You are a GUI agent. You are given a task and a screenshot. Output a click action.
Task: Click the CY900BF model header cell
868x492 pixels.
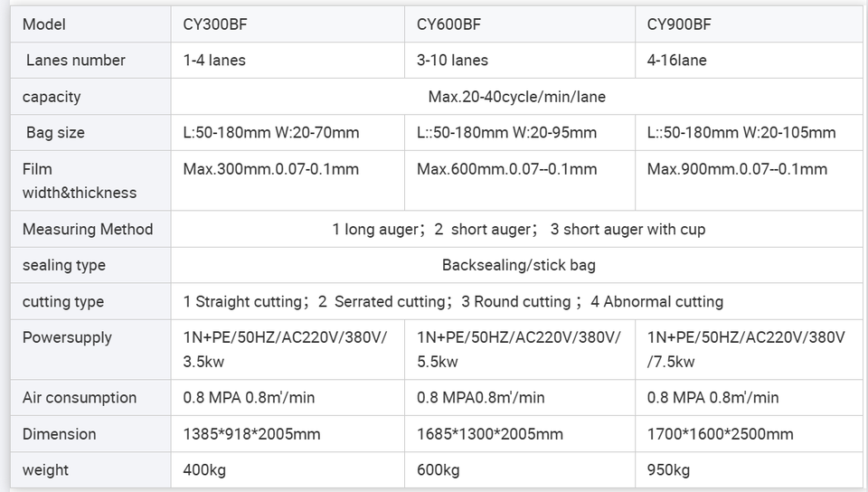click(678, 24)
